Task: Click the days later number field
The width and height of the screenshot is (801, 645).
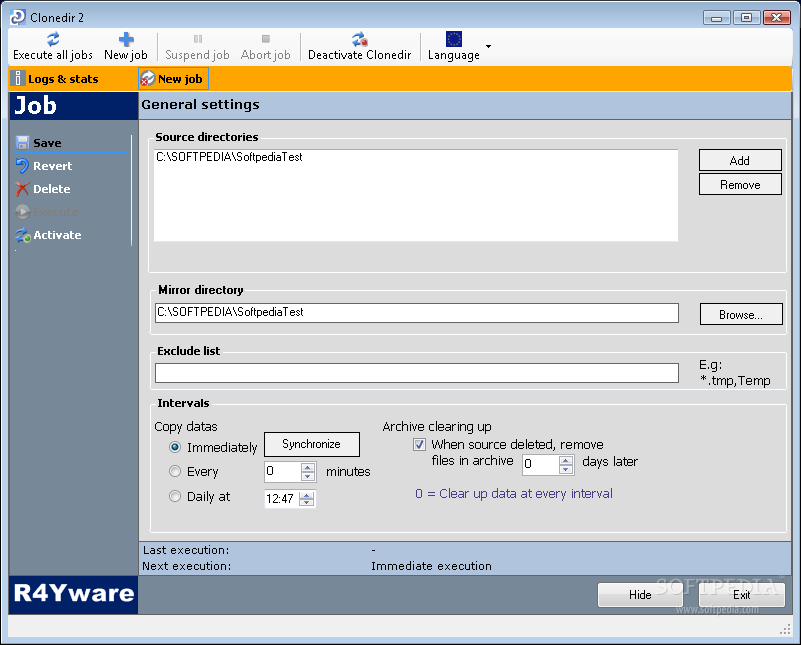Action: [540, 465]
